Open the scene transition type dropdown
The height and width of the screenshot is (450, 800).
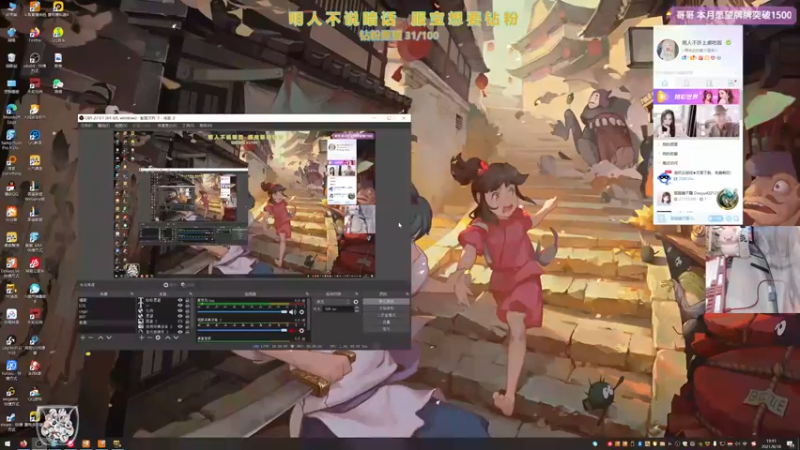[x=333, y=302]
